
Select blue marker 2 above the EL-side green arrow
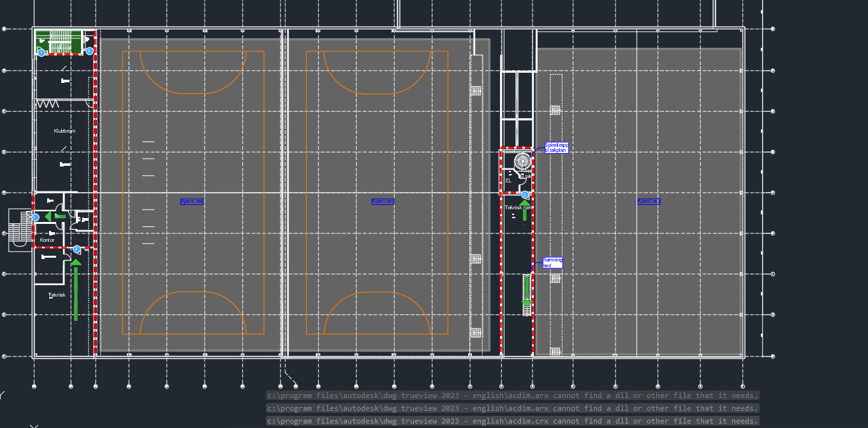[525, 195]
